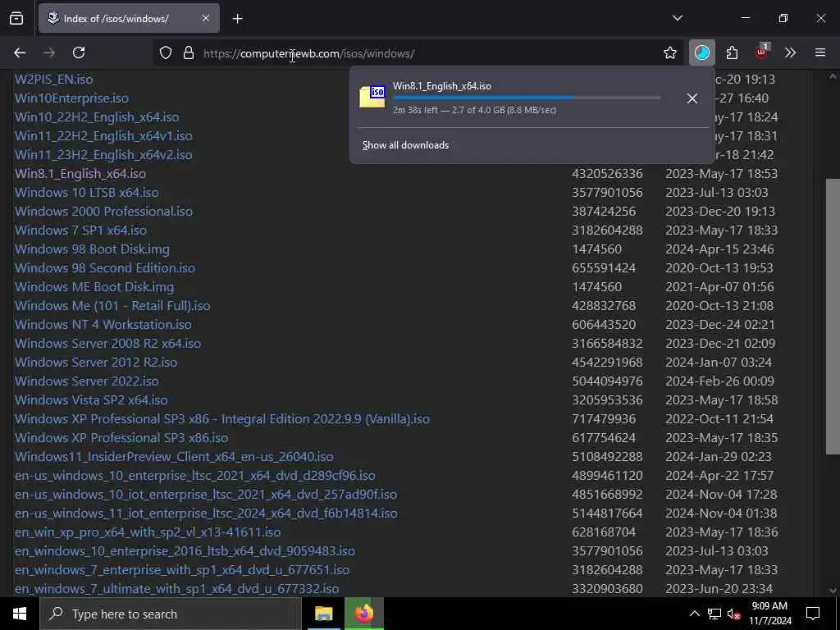840x630 pixels.
Task: Download Windows Server 2012 R2.iso
Action: click(96, 362)
